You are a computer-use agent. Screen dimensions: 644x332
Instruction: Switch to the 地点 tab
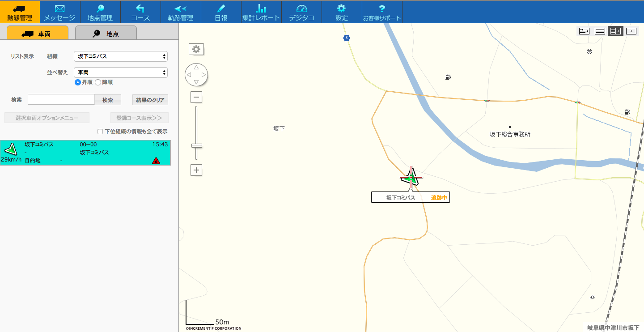[106, 33]
